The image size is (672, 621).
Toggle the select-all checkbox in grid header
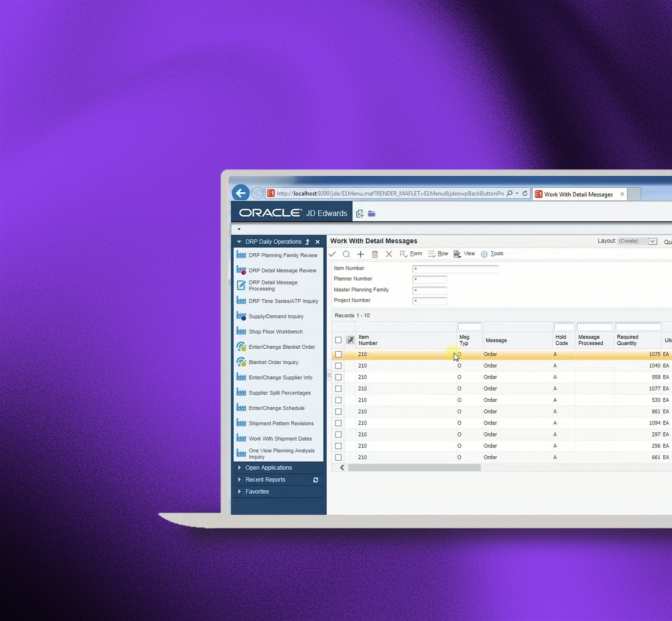point(338,340)
